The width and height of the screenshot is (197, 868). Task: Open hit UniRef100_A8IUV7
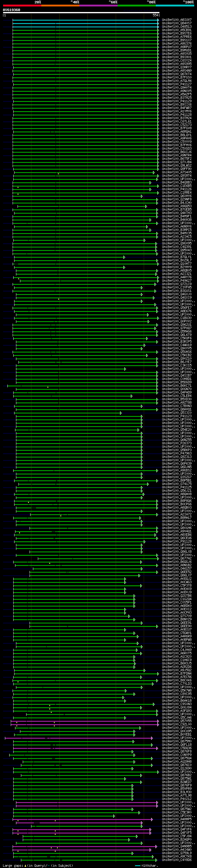(x=176, y=20)
